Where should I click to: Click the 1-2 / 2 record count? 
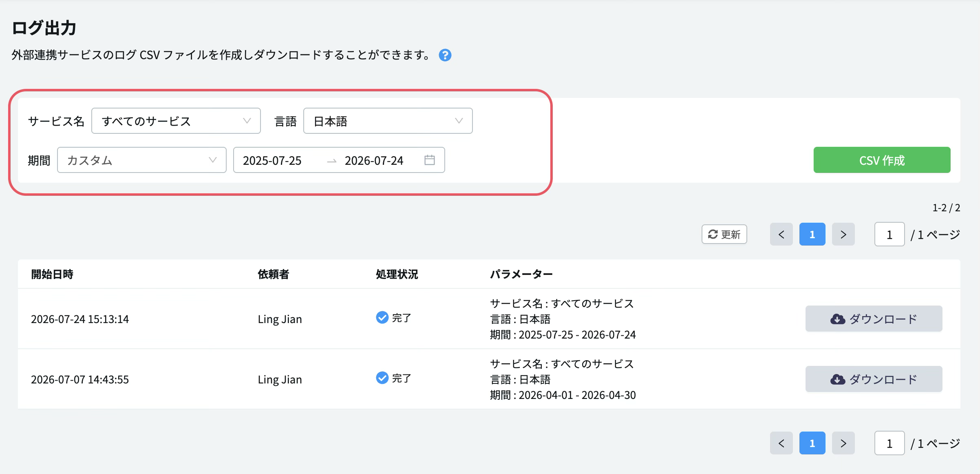click(946, 208)
